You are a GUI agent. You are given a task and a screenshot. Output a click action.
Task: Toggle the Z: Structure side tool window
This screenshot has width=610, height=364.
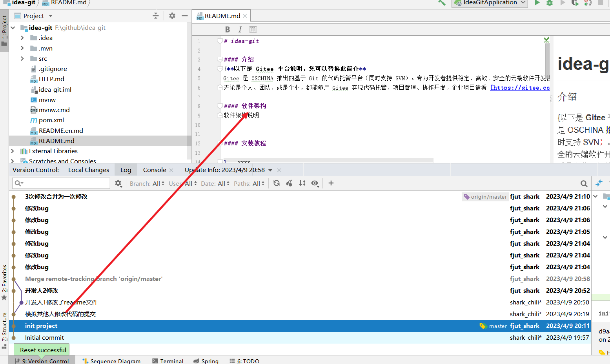click(4, 330)
